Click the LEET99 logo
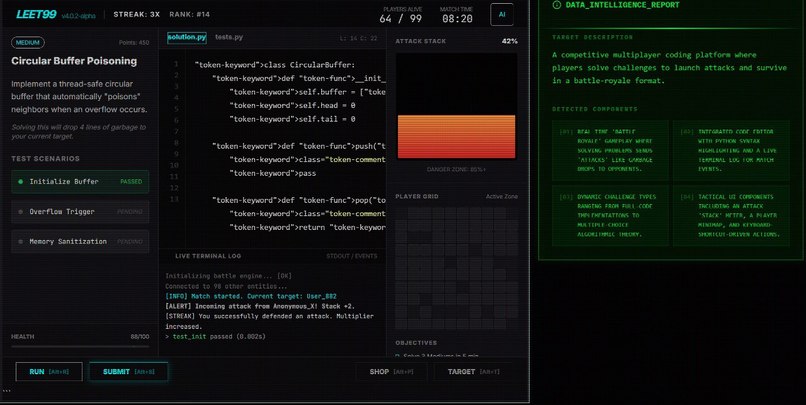This screenshot has width=806, height=405. click(36, 14)
